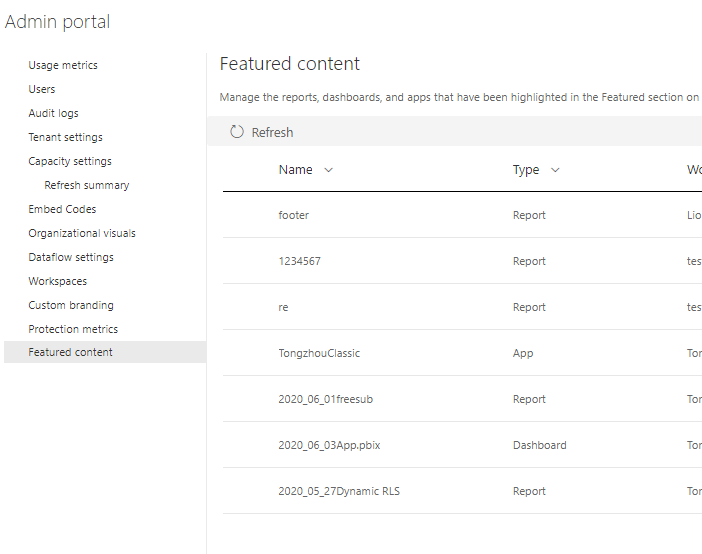Select the footer row name

pos(294,215)
